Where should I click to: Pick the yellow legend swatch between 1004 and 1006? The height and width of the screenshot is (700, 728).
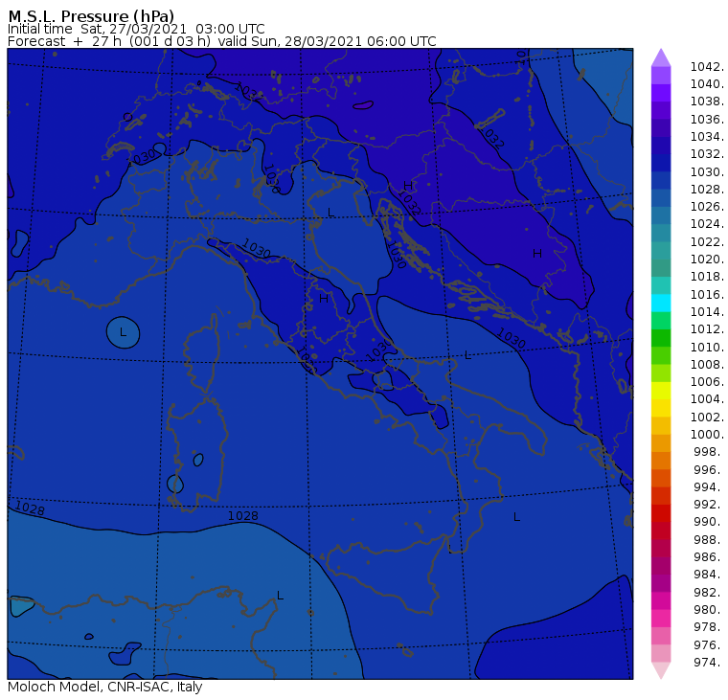coord(661,391)
